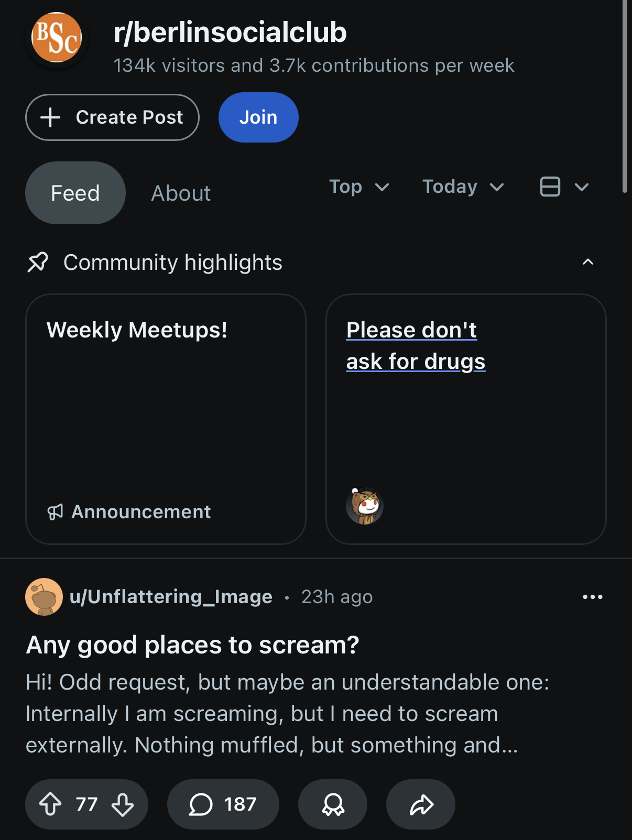Open comments with 187 replies

(x=223, y=804)
